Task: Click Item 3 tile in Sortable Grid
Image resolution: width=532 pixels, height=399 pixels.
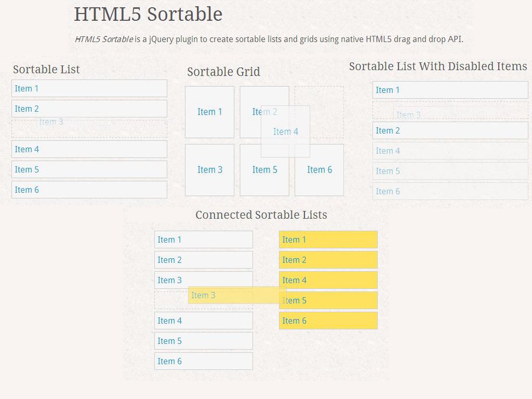Action: [210, 170]
